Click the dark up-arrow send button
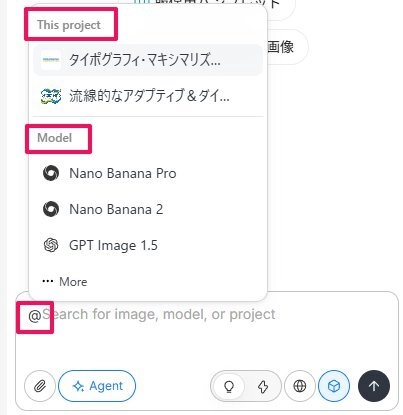The height and width of the screenshot is (415, 403). click(x=374, y=386)
